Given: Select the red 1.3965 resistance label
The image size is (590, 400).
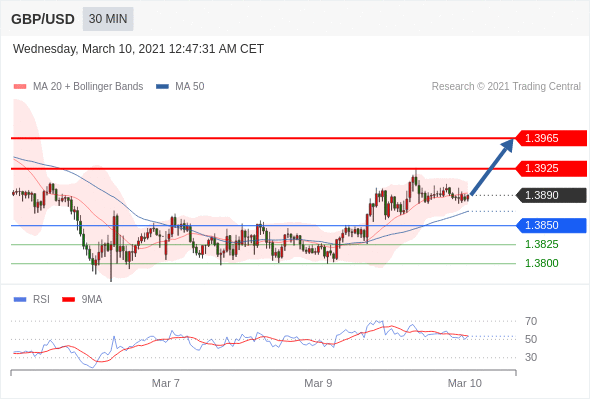Looking at the screenshot, I should pos(551,138).
